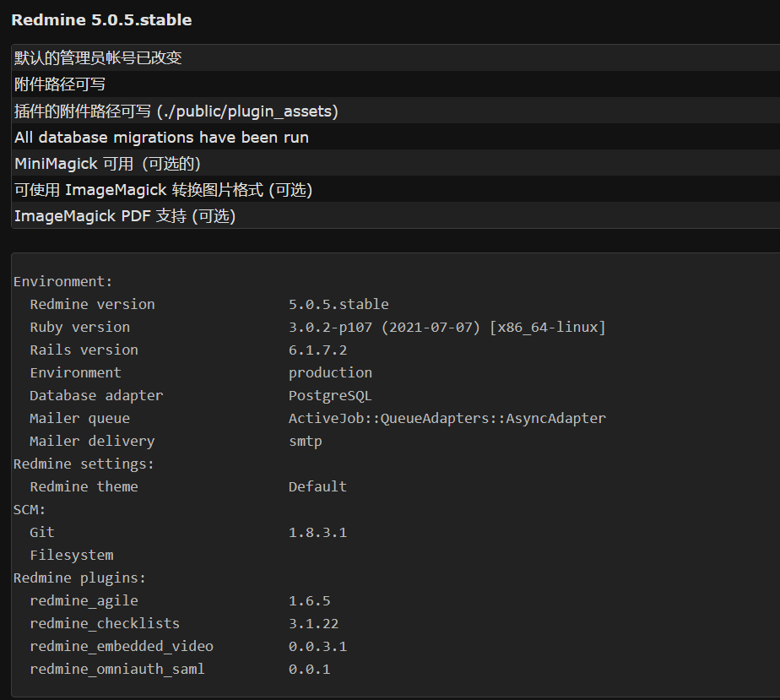
Task: Click 'All database migrations have been run'
Action: pyautogui.click(x=161, y=138)
